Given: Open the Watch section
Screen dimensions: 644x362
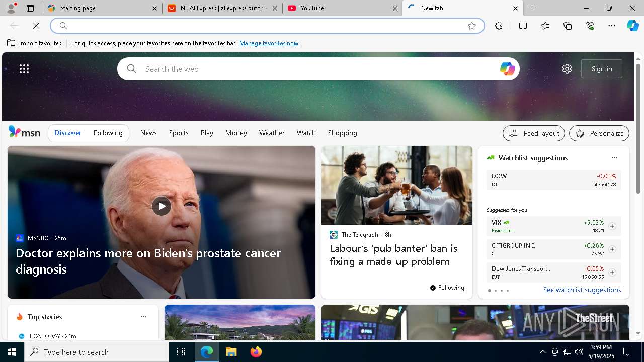Looking at the screenshot, I should pos(306,133).
